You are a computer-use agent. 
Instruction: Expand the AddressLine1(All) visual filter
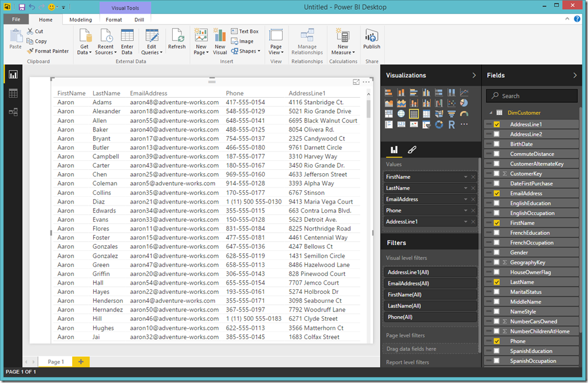430,273
